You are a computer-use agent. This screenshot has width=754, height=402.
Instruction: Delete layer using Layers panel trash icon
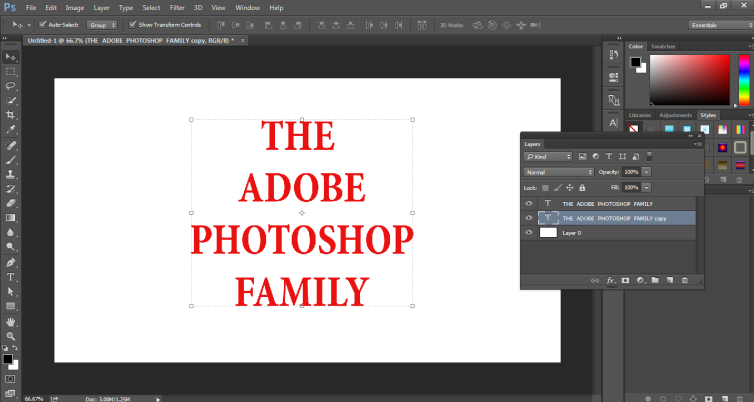(x=685, y=280)
